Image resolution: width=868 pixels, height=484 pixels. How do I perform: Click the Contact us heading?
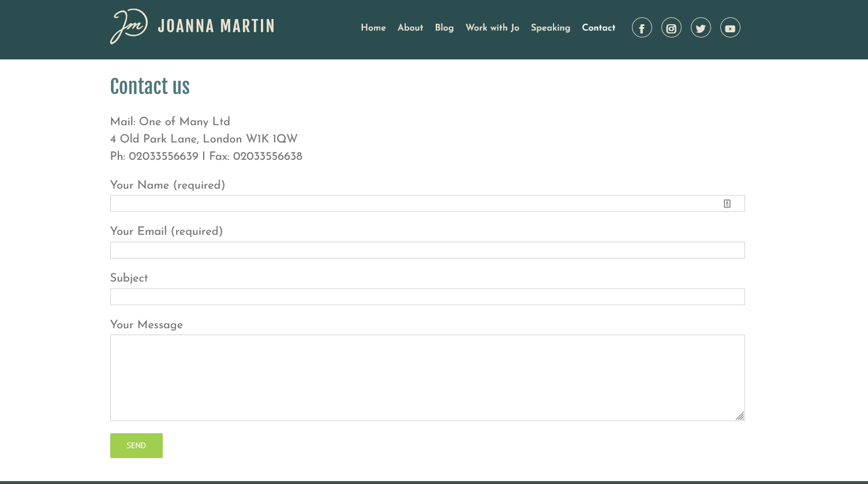click(x=149, y=87)
